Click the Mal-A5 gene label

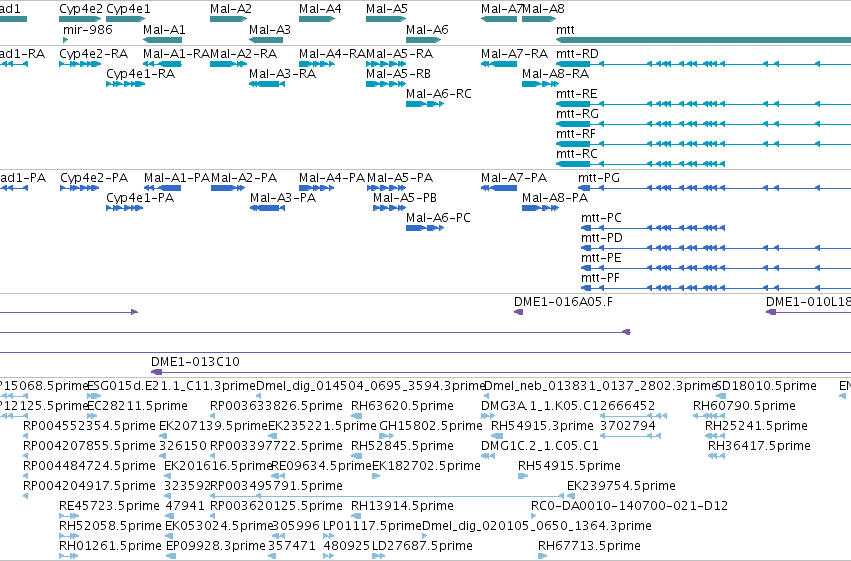tap(386, 9)
